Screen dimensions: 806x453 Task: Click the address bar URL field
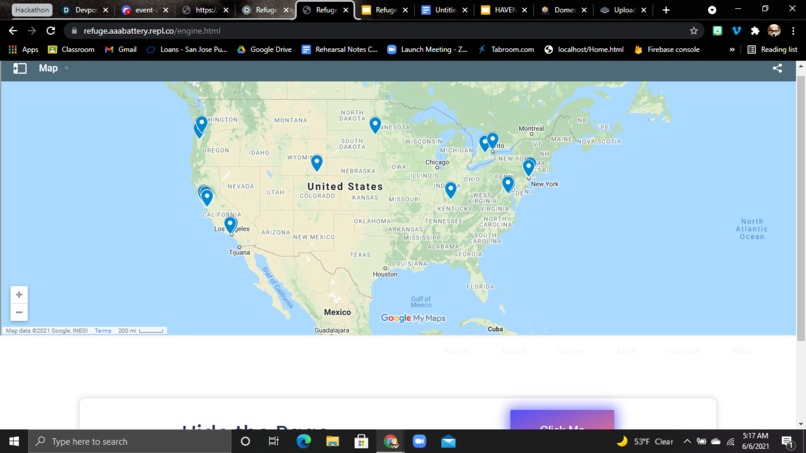(x=380, y=31)
